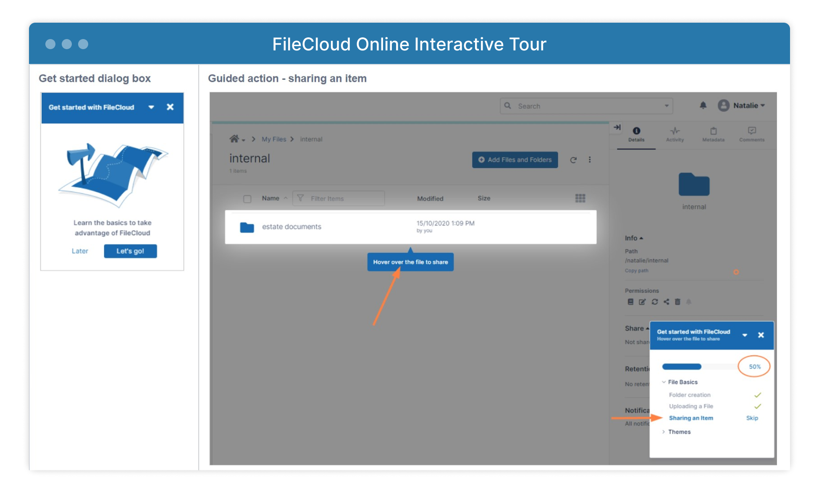Go to My Files breadcrumb
This screenshot has height=504, width=819.
274,139
